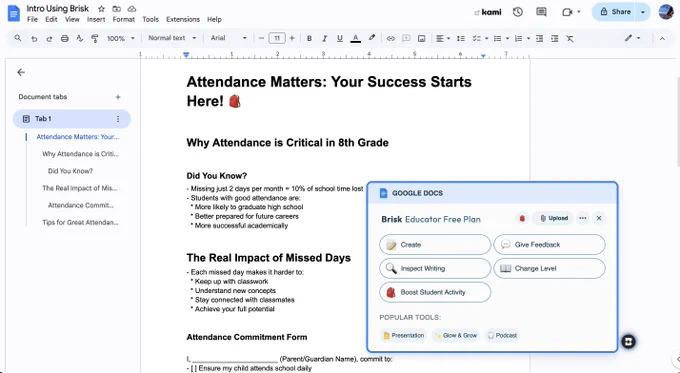Open the Google Docs home icon
The height and width of the screenshot is (373, 680).
coord(13,13)
